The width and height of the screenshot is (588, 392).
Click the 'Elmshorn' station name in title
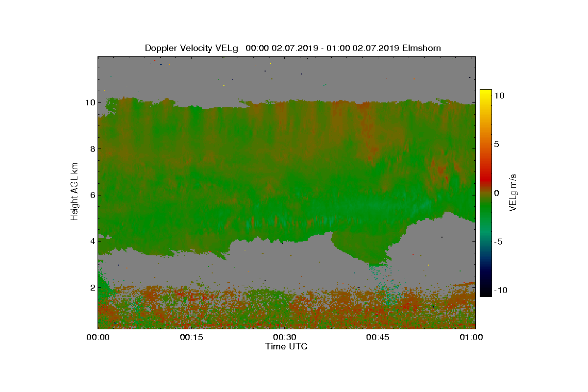tap(421, 48)
